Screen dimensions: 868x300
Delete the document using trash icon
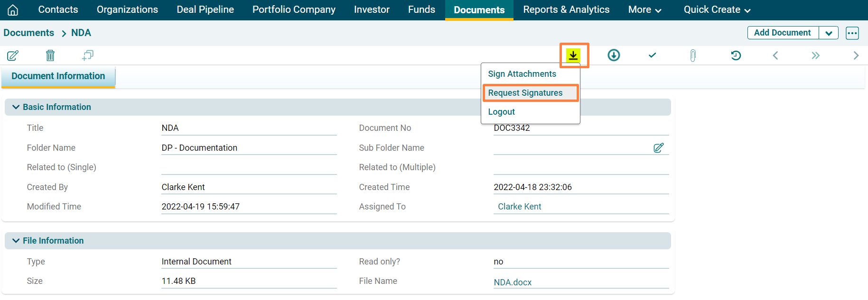click(50, 55)
